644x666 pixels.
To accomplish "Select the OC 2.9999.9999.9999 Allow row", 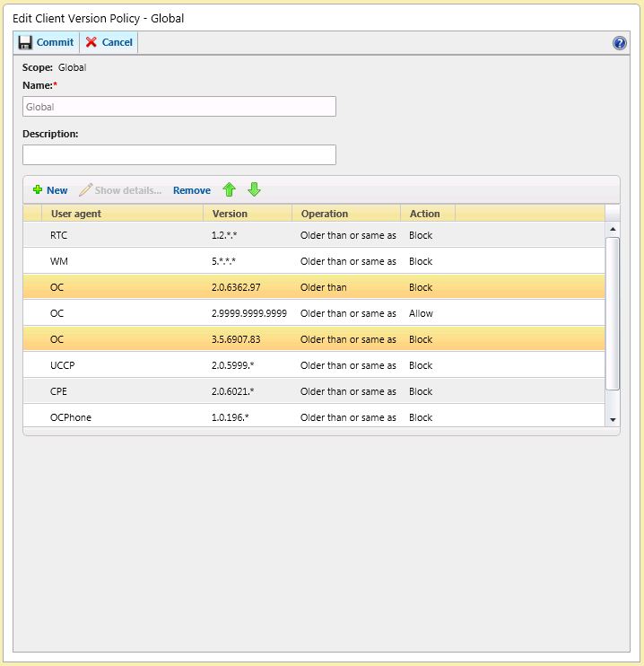I will coord(314,313).
